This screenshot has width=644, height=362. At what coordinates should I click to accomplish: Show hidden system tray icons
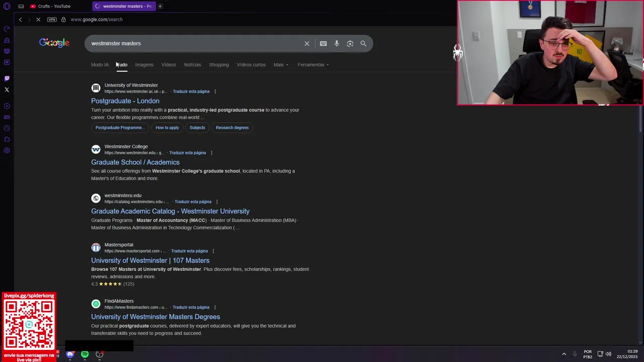[x=564, y=354]
